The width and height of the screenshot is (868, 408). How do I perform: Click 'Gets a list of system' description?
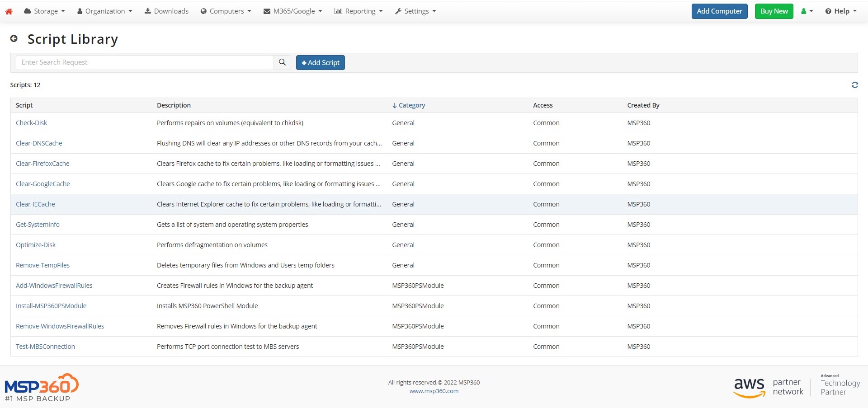(232, 225)
